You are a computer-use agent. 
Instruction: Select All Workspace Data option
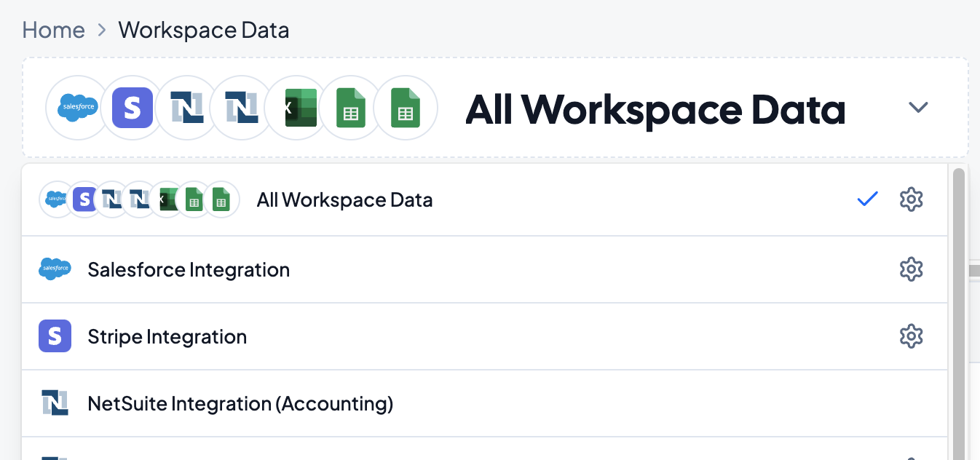(x=344, y=200)
